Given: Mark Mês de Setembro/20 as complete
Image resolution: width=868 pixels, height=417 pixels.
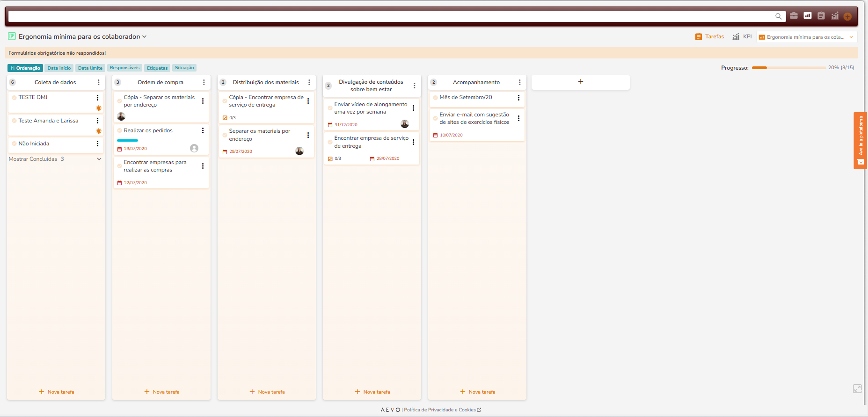Looking at the screenshot, I should point(435,98).
